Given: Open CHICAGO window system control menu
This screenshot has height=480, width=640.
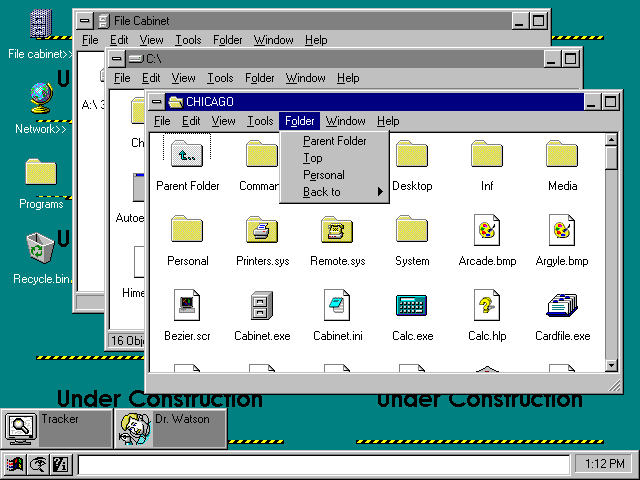Looking at the screenshot, I should point(157,101).
